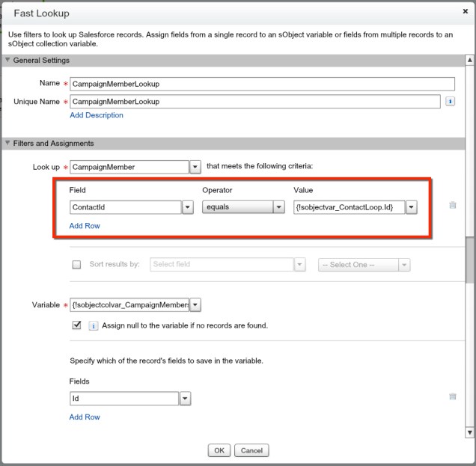Screen dimensions: 476x466
Task: Enable the Sort results by checkbox
Action: (76, 265)
